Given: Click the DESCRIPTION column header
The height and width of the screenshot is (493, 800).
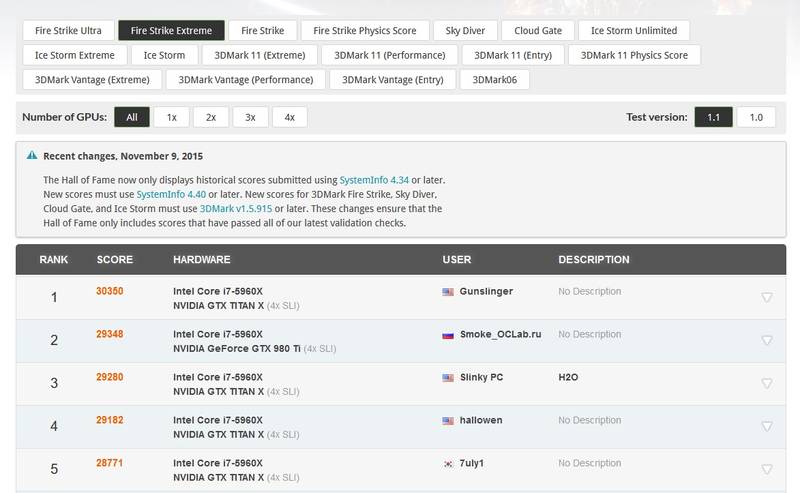Looking at the screenshot, I should (594, 259).
